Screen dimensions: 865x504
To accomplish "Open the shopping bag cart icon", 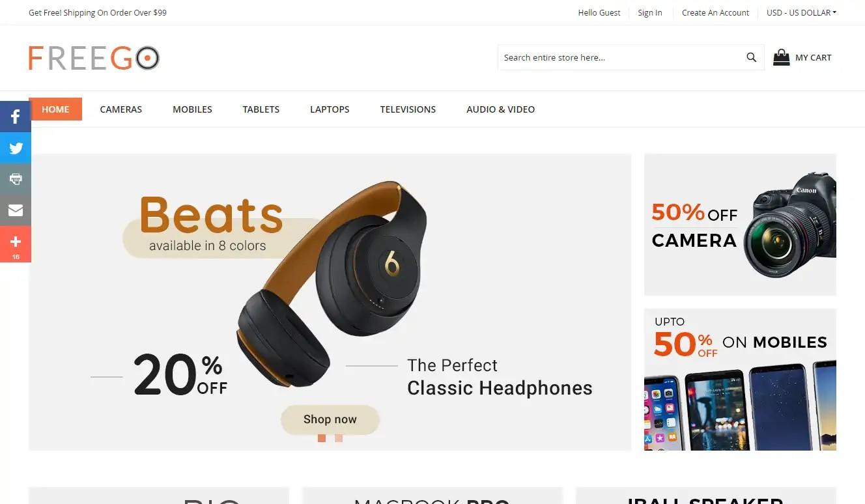I will pos(781,57).
